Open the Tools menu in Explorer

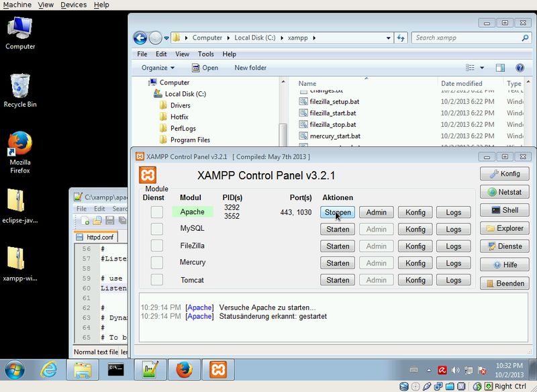click(x=205, y=54)
